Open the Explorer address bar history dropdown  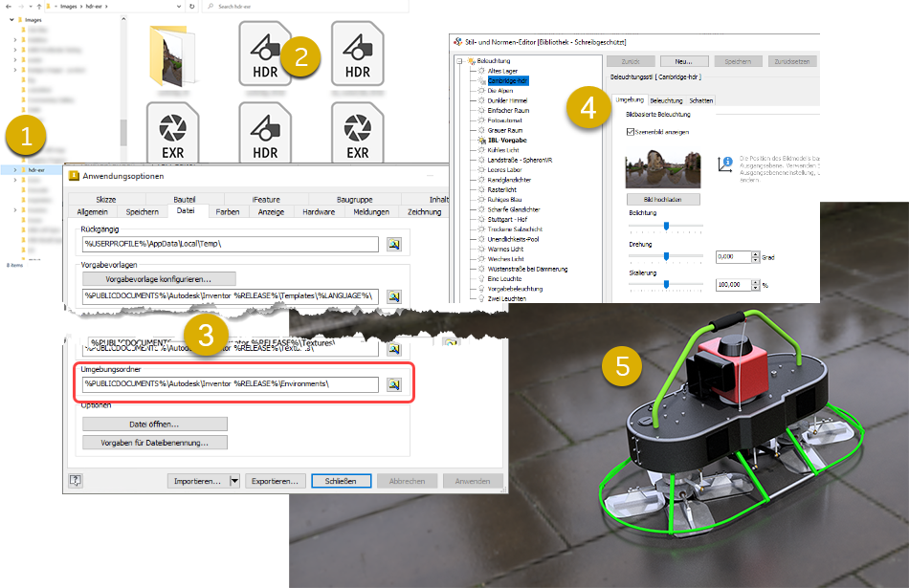pos(179,7)
